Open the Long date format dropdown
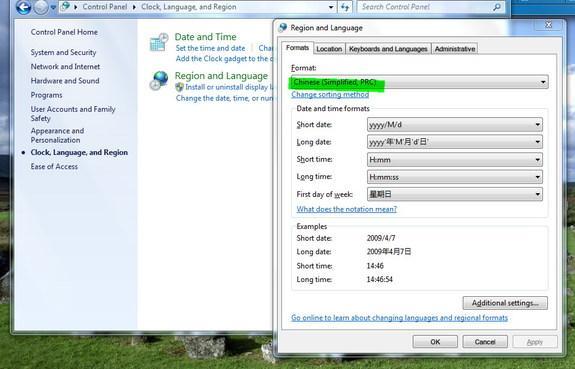The width and height of the screenshot is (575, 369). coord(455,142)
